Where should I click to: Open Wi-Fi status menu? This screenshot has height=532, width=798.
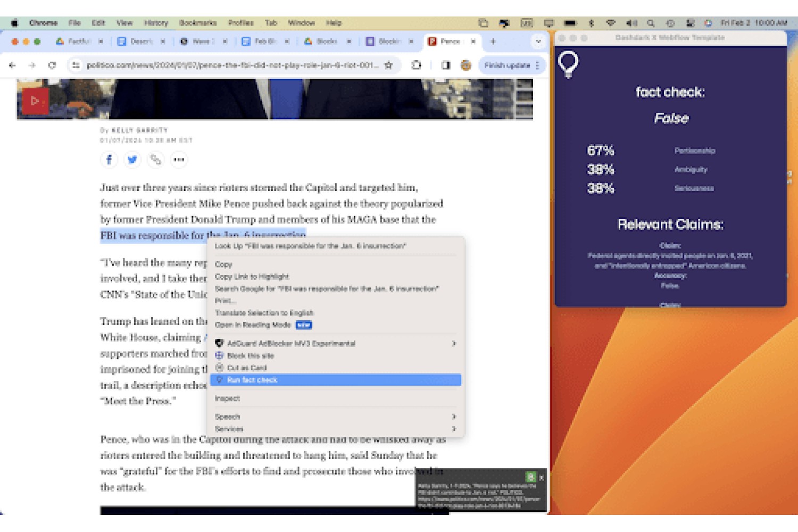(x=611, y=23)
